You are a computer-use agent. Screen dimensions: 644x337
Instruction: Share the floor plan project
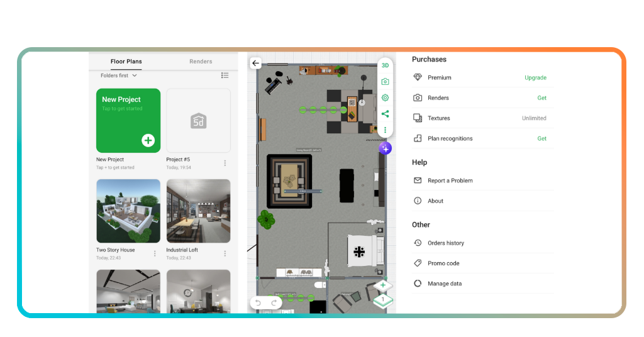[385, 114]
